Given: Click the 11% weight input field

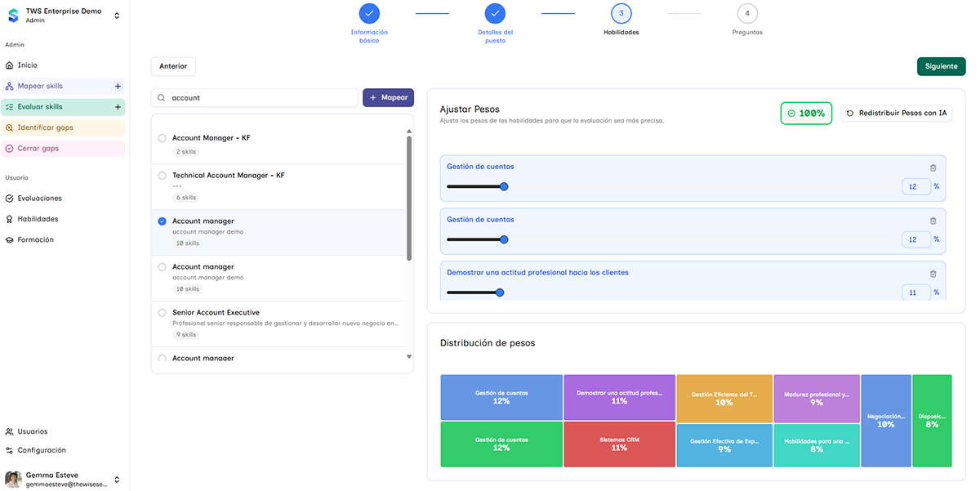Looking at the screenshot, I should click(x=915, y=292).
